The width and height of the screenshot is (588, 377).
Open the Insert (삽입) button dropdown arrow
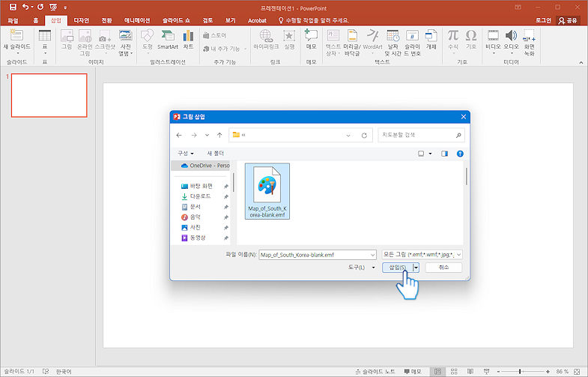pyautogui.click(x=416, y=268)
